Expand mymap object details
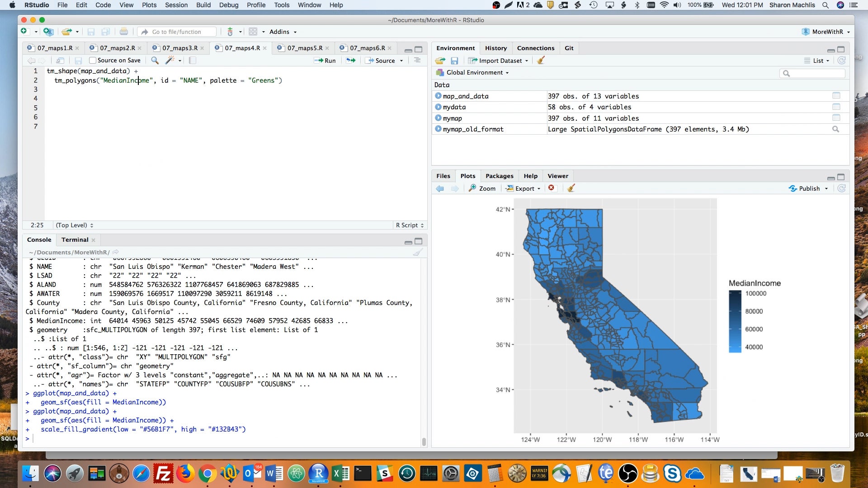868x488 pixels. pyautogui.click(x=438, y=118)
